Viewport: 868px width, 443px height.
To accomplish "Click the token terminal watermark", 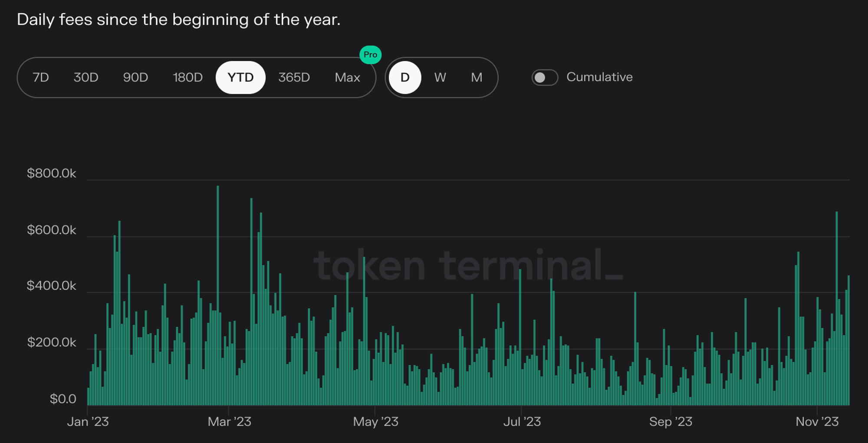I will pos(468,265).
